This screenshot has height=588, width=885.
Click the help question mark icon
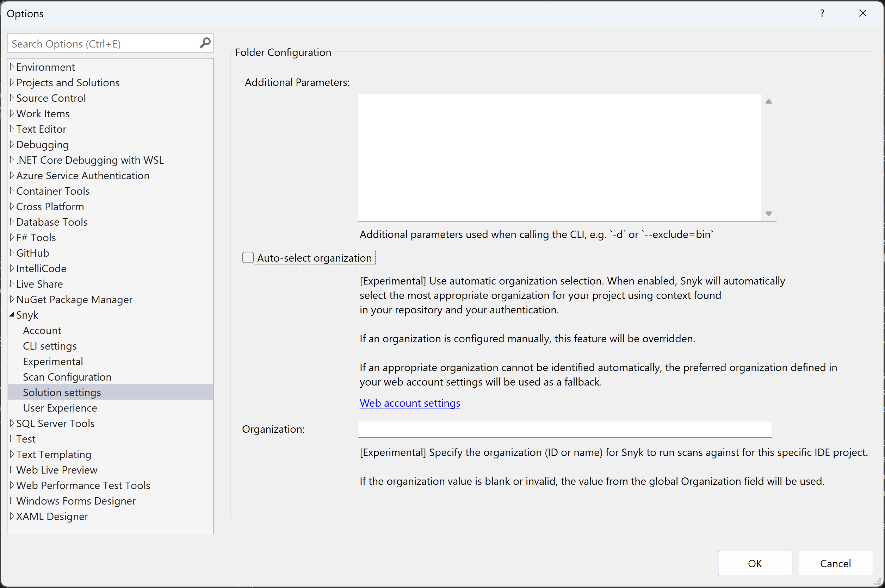822,13
